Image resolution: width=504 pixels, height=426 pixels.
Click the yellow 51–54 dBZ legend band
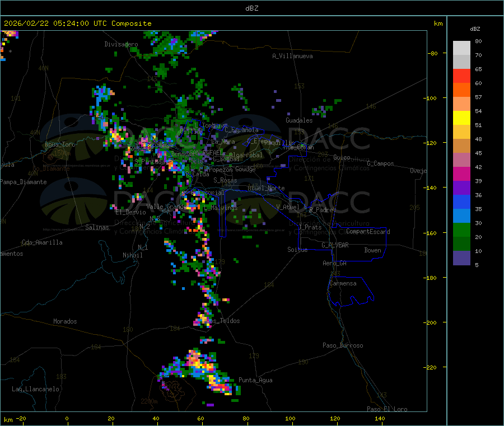pyautogui.click(x=461, y=118)
